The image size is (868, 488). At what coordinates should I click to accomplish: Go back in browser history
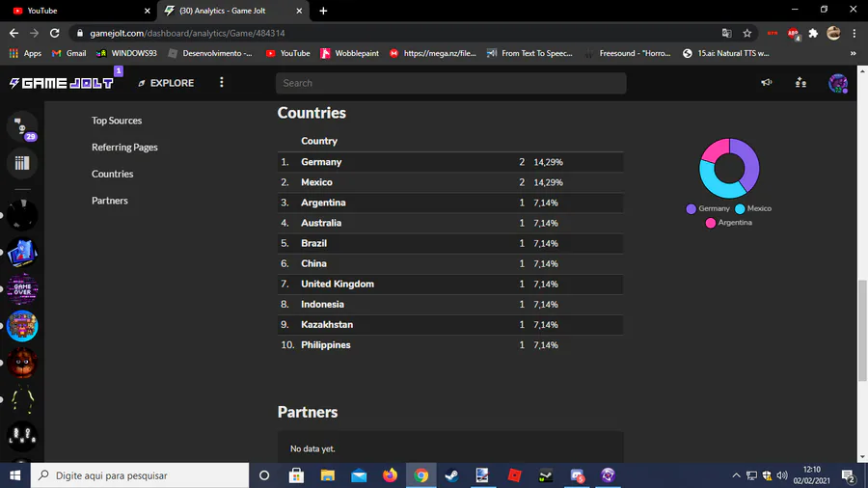(x=14, y=33)
